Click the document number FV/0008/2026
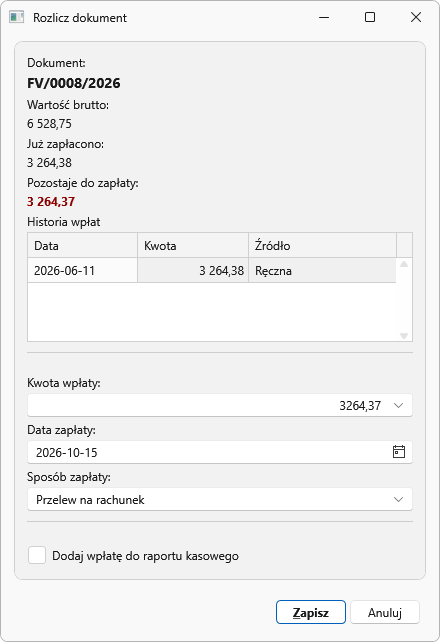This screenshot has height=642, width=440. click(x=74, y=83)
